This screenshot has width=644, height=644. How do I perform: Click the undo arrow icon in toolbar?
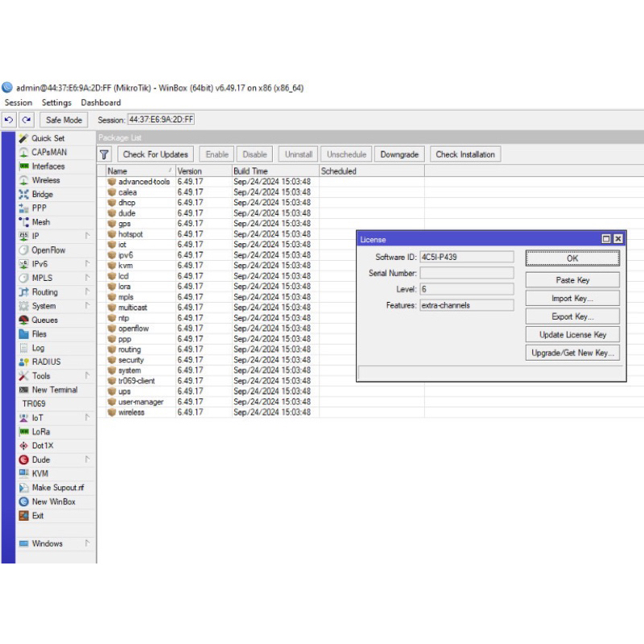tap(10, 120)
